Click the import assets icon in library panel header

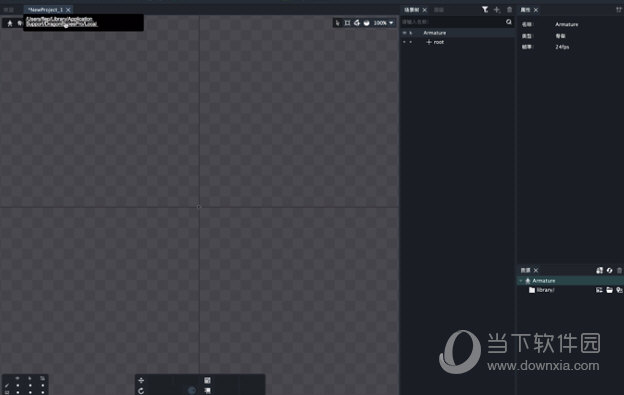point(599,270)
